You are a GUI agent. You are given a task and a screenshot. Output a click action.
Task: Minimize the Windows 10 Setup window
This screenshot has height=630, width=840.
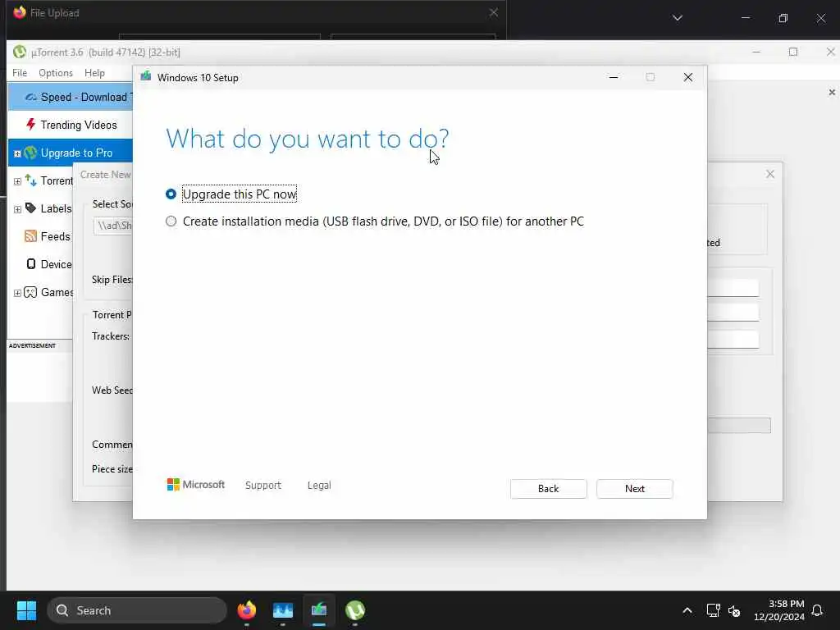pyautogui.click(x=614, y=77)
